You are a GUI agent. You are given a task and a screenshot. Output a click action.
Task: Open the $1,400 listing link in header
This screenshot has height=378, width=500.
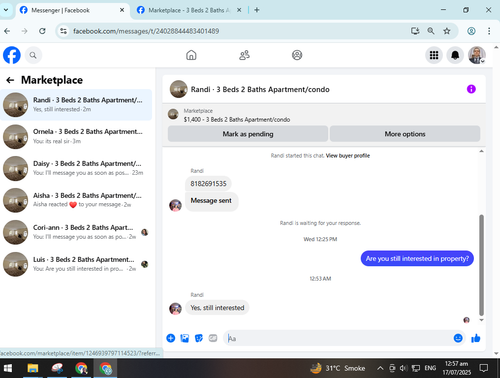click(x=237, y=119)
